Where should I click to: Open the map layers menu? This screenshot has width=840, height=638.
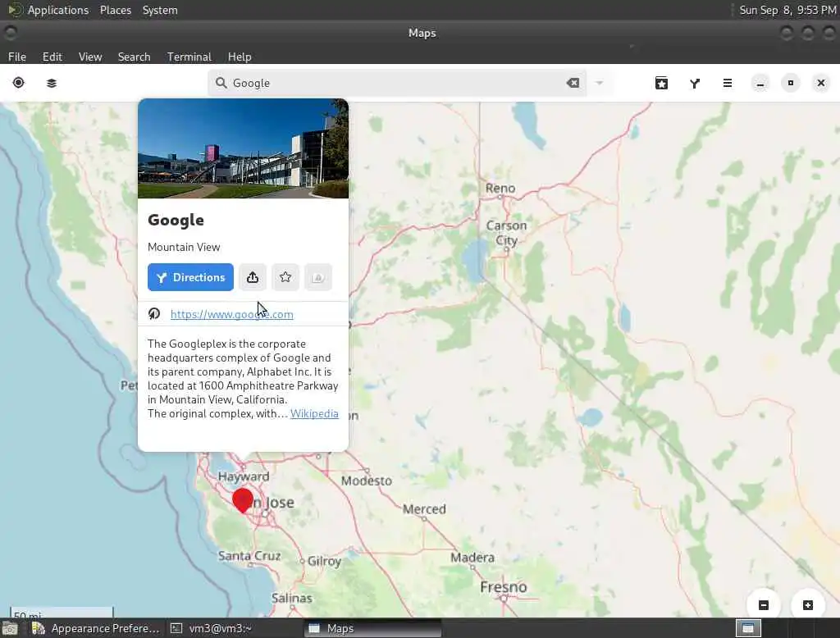point(52,83)
